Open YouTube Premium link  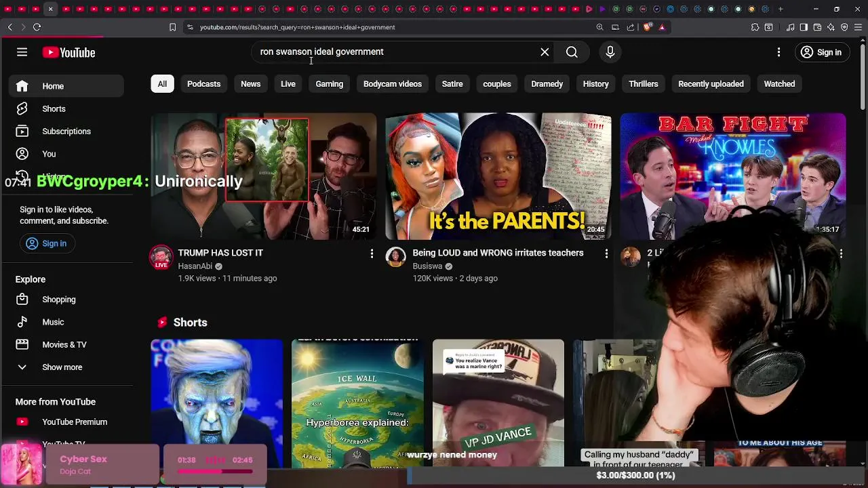66,422
